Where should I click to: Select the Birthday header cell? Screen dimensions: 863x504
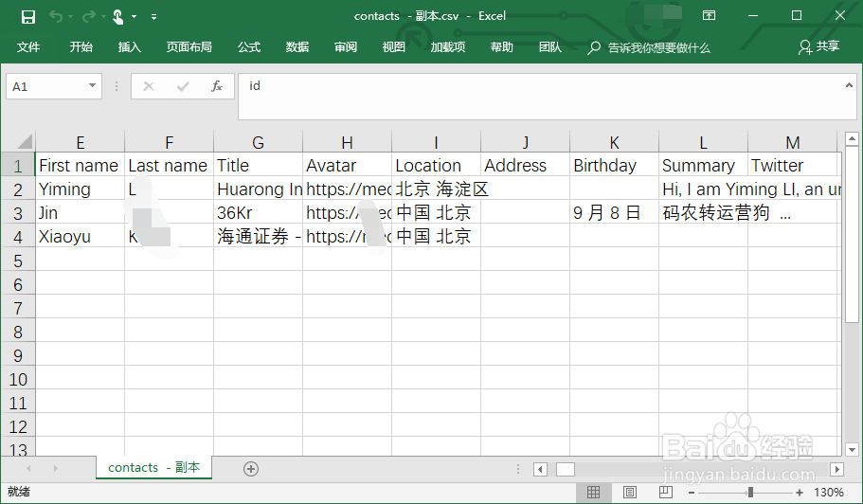click(614, 165)
